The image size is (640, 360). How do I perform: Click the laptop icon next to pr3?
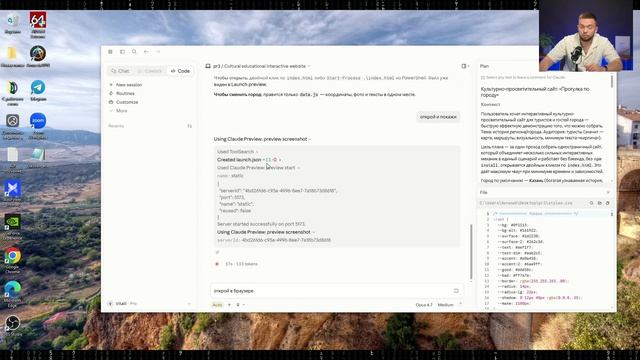tap(208, 66)
